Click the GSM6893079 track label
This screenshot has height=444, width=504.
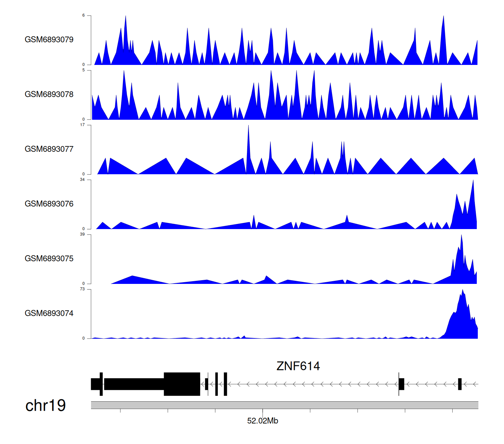click(49, 40)
